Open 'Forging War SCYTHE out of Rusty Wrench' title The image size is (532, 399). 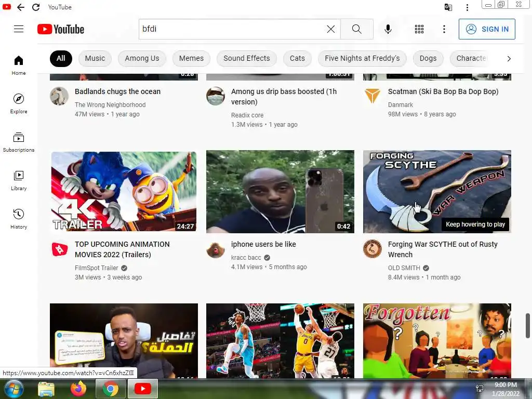(x=443, y=249)
